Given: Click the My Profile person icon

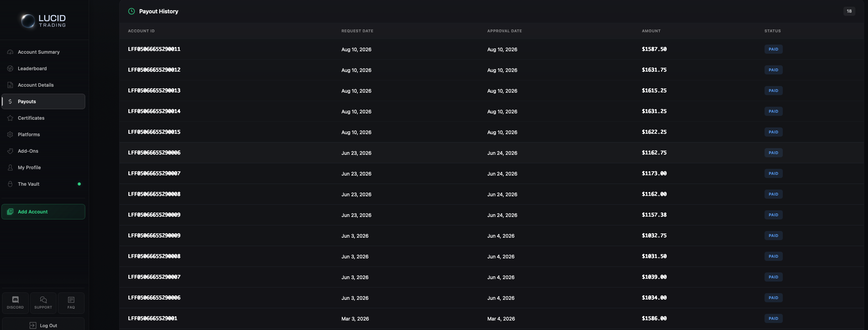Looking at the screenshot, I should coord(10,167).
